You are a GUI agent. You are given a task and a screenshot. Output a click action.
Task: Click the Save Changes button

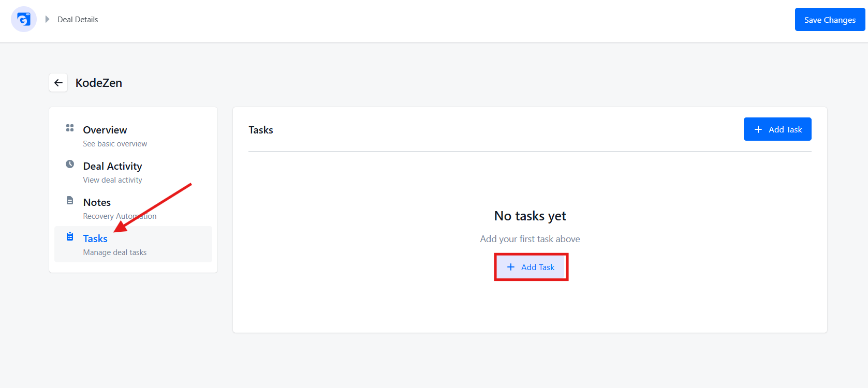pos(830,20)
